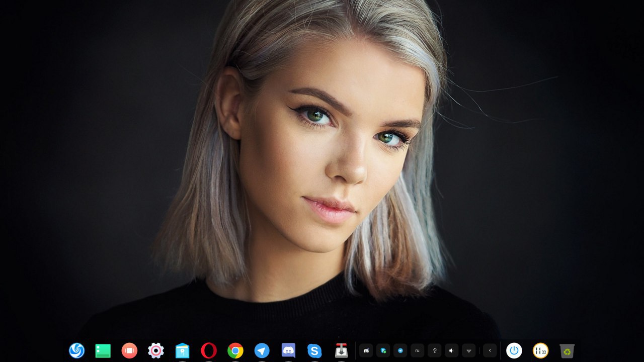This screenshot has width=644, height=362.
Task: Click the Skype tray icon
Action: (x=383, y=350)
